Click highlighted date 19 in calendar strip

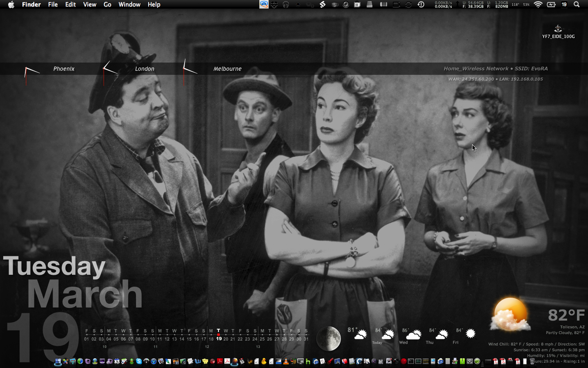click(219, 339)
